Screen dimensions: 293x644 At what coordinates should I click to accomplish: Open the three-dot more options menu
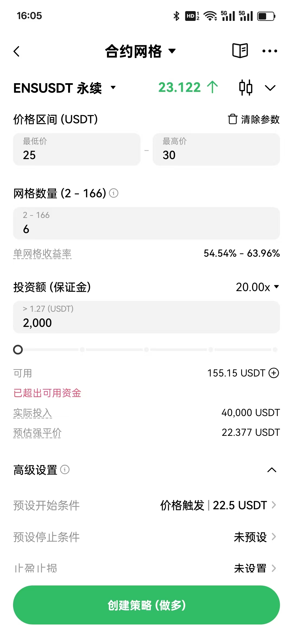click(270, 51)
